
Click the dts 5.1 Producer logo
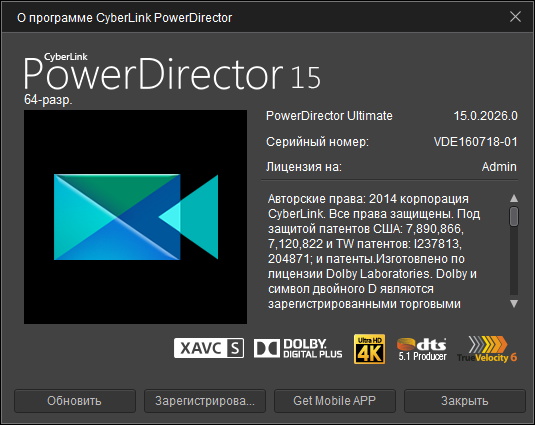click(422, 349)
